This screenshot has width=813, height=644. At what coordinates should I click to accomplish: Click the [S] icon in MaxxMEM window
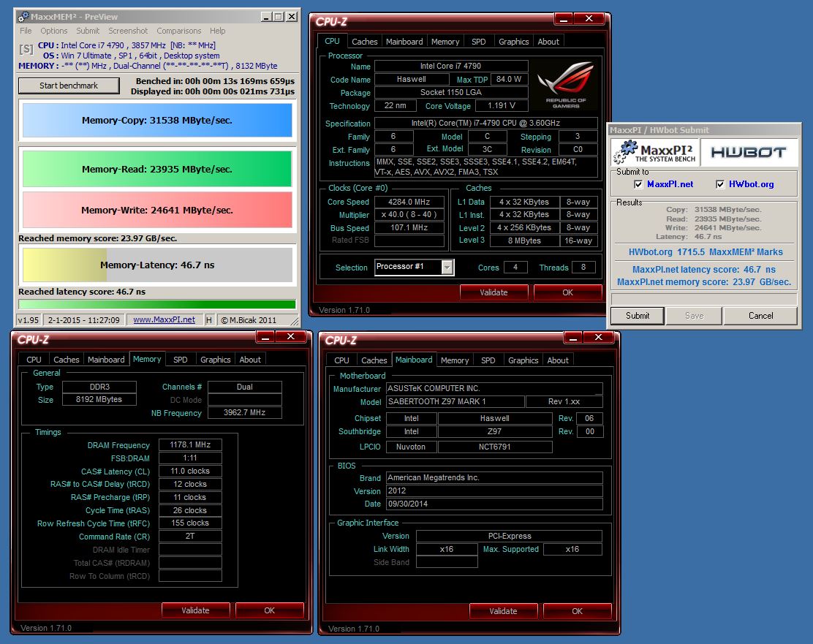point(26,50)
